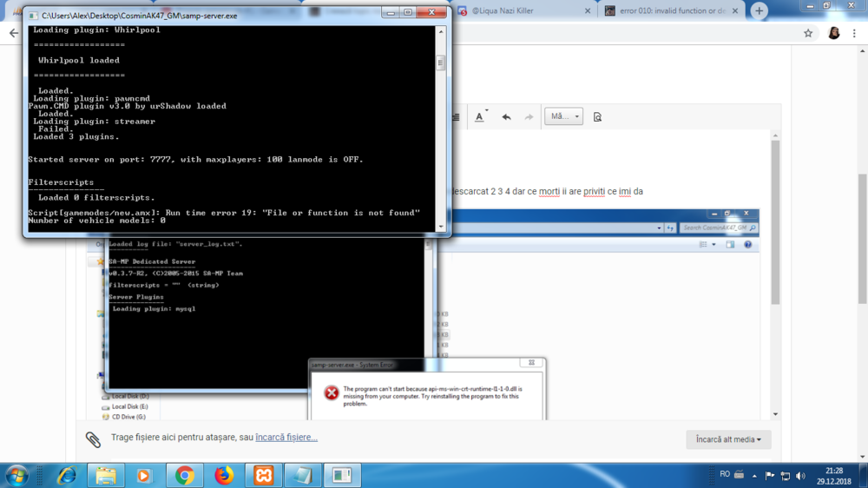Viewport: 868px width, 488px height.
Task: Switch to Google Chrome on the taskbar
Action: [x=184, y=475]
